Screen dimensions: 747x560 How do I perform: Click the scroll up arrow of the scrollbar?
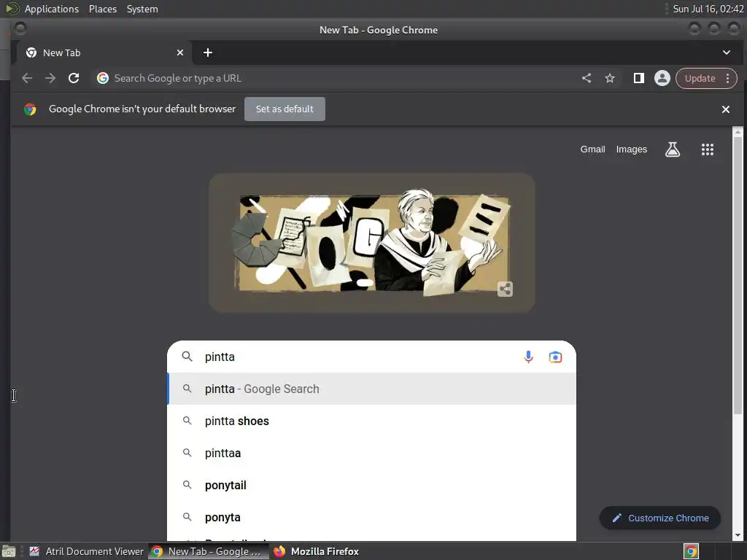[x=738, y=132]
